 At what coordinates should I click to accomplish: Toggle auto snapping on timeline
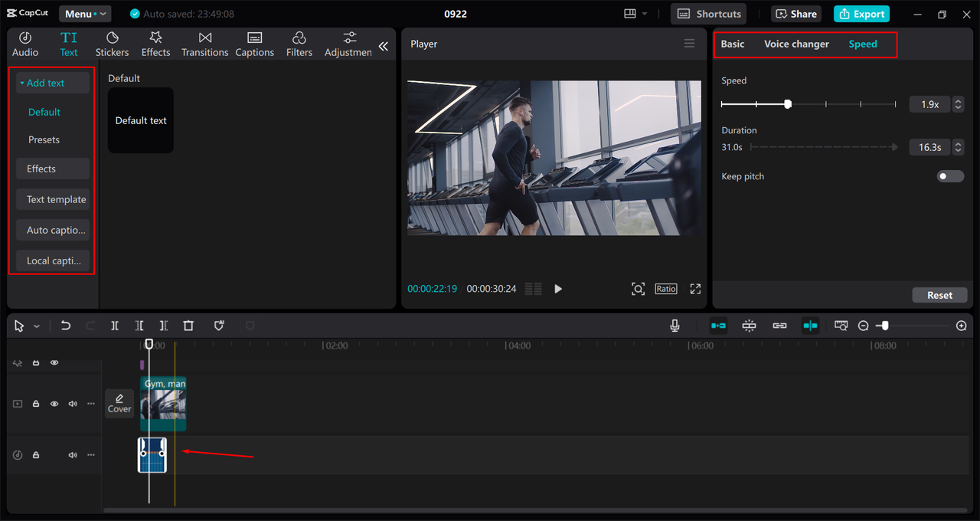click(750, 326)
